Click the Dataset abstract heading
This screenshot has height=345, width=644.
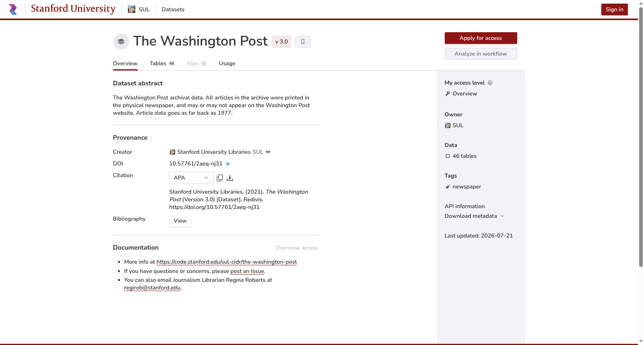[x=138, y=83]
